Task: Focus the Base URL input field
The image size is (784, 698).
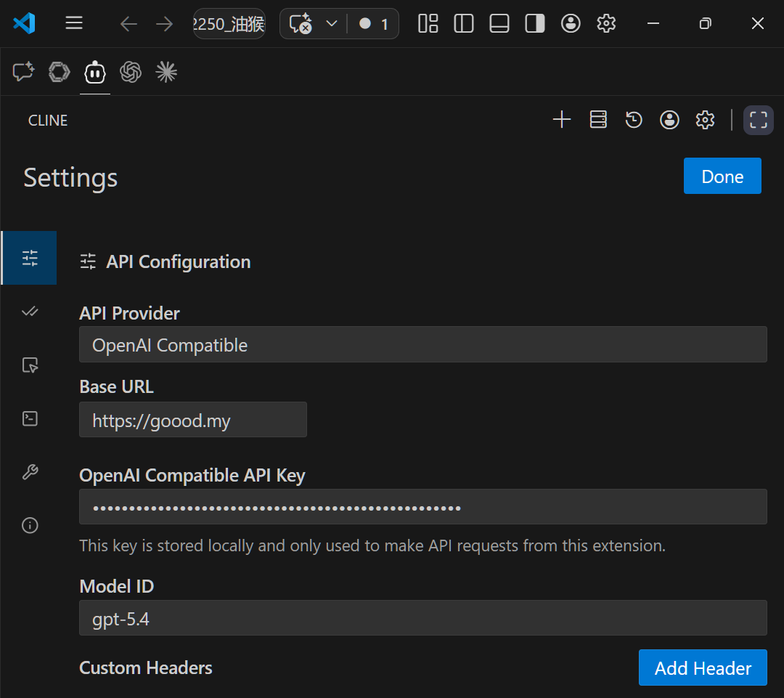Action: coord(193,420)
